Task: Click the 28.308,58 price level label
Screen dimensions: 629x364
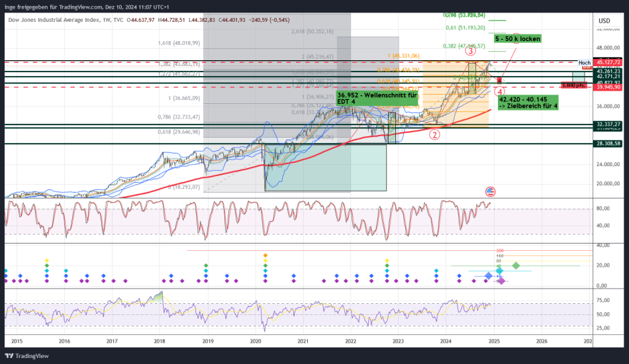Action: [608, 143]
